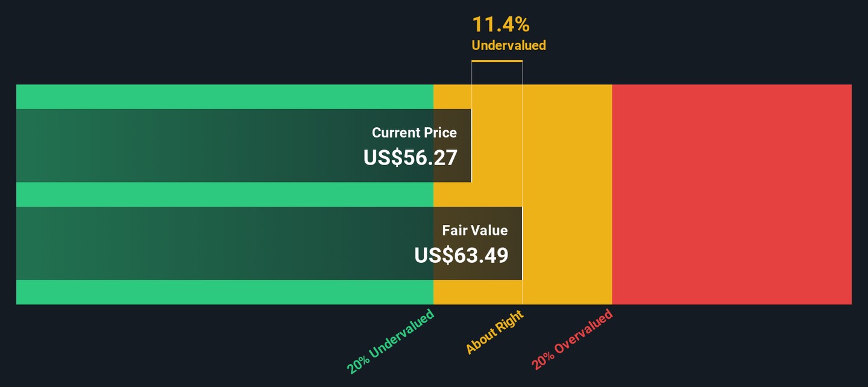Click the 11.4% percentage label

point(500,25)
